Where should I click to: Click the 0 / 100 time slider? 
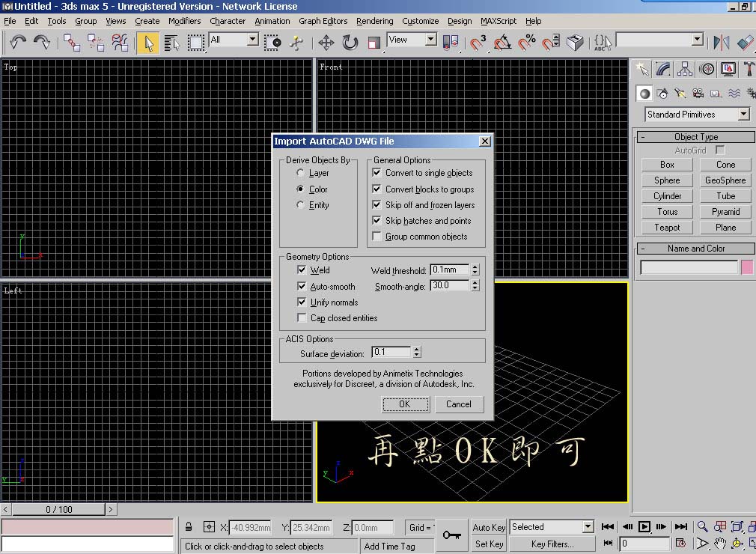(x=59, y=509)
